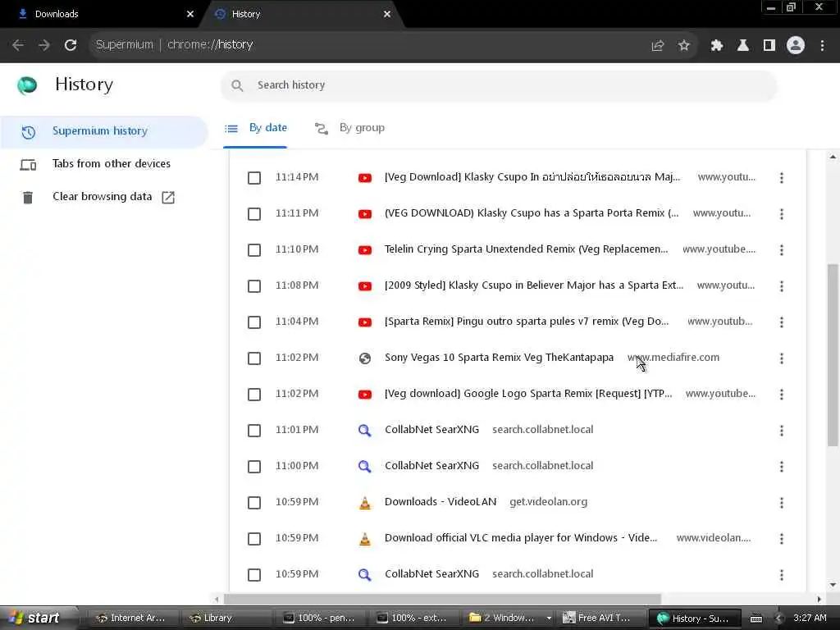Viewport: 840px width, 630px height.
Task: Open the experiments flask icon
Action: (742, 46)
